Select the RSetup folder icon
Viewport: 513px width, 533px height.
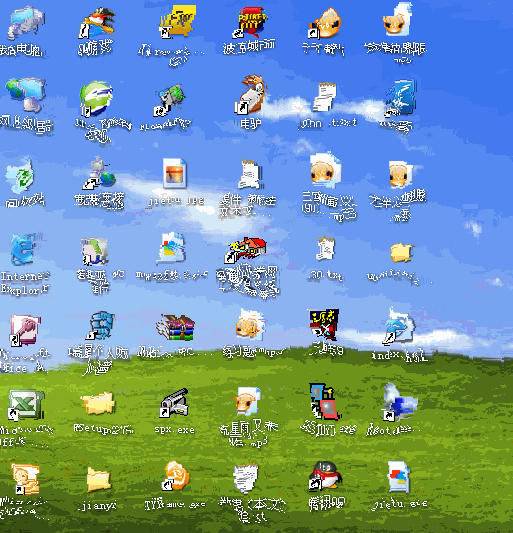click(x=98, y=404)
